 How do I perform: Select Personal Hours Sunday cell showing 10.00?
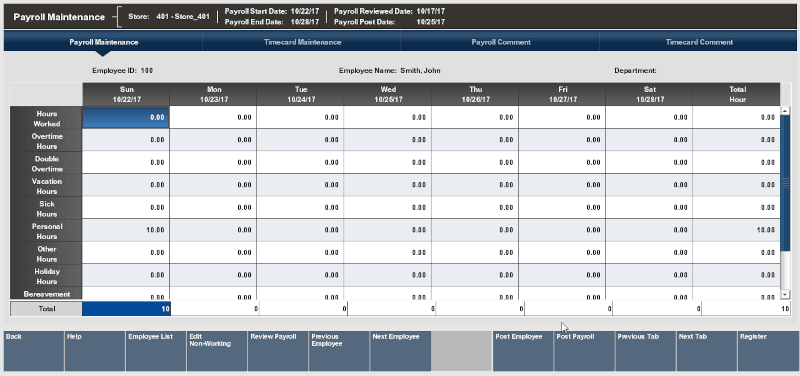click(126, 230)
